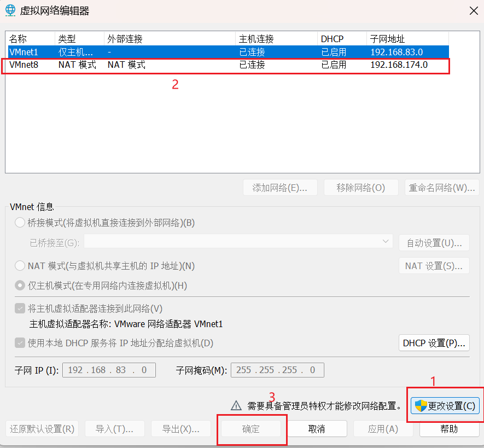
Task: Click the 导入(T)... button
Action: pyautogui.click(x=114, y=429)
